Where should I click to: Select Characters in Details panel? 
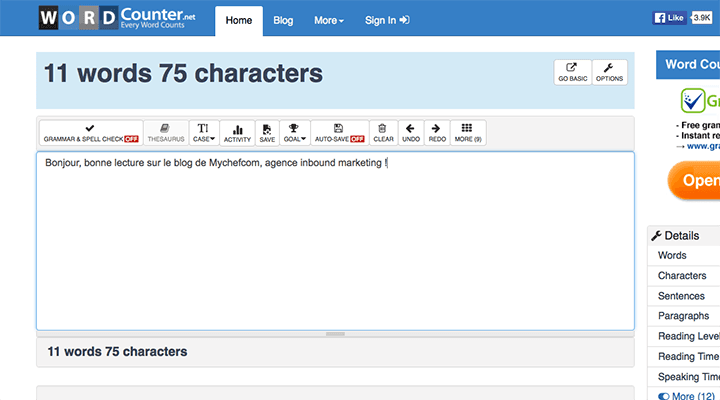684,276
